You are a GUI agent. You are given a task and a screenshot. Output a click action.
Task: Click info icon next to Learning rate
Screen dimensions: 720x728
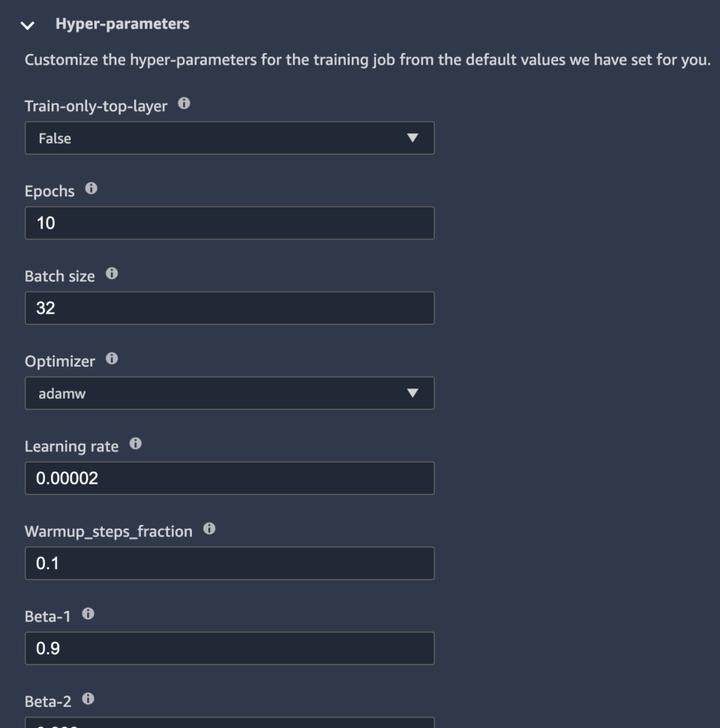tap(135, 445)
